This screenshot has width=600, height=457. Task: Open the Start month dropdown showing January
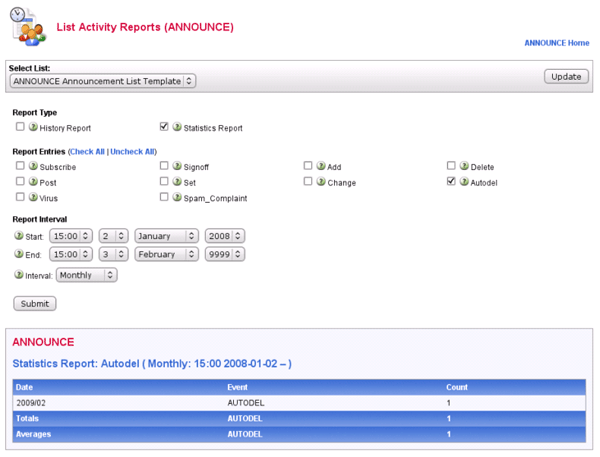(x=166, y=236)
